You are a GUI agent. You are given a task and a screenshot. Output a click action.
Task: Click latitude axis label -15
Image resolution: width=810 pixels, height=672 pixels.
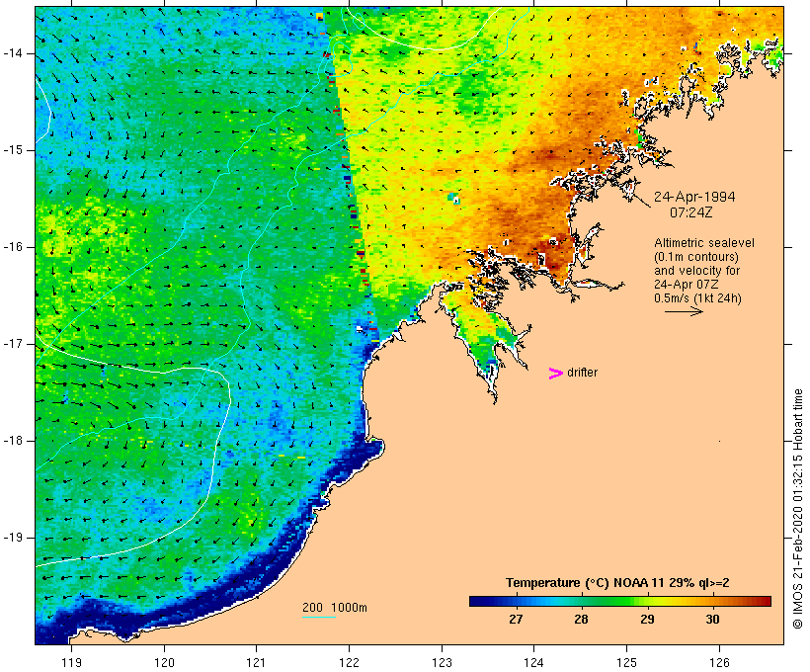coord(13,150)
